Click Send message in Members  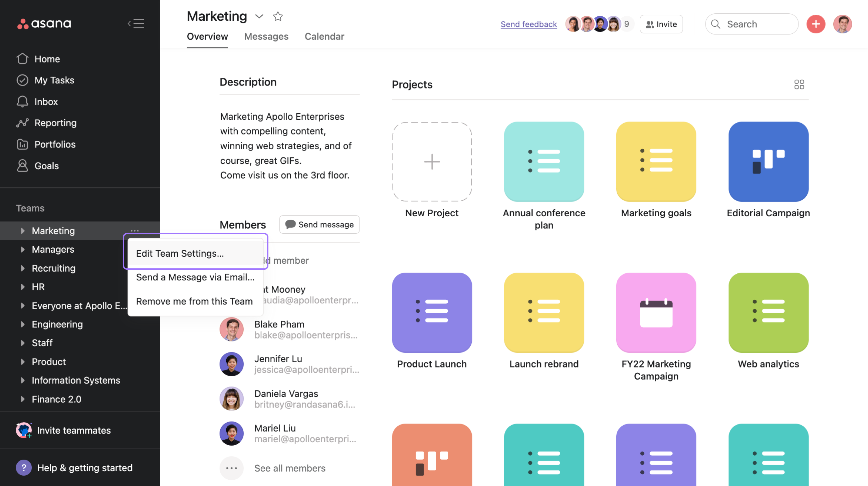tap(319, 224)
